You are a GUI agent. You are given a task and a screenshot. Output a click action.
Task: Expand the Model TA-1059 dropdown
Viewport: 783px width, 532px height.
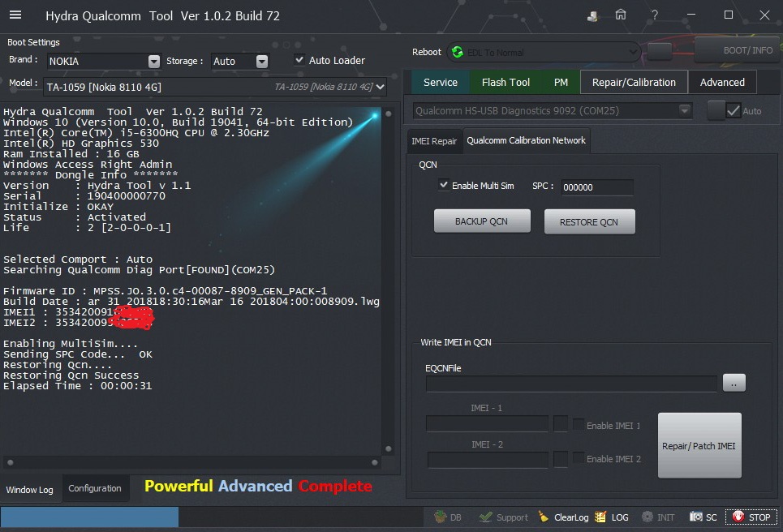pyautogui.click(x=380, y=87)
